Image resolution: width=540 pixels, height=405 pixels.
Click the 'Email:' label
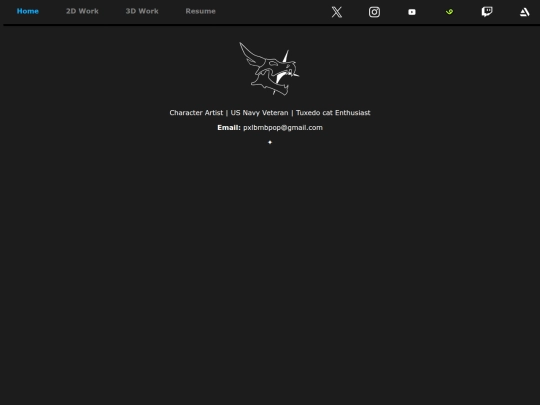(x=229, y=128)
